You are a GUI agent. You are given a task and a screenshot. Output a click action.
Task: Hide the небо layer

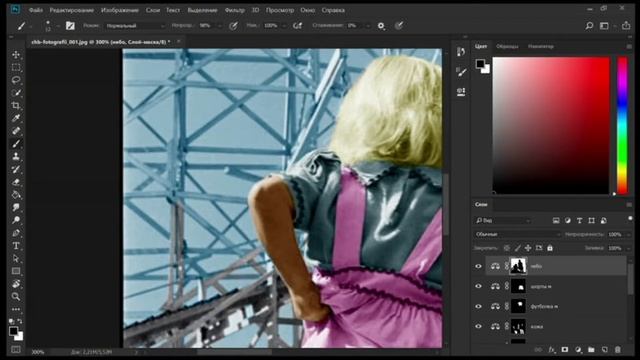click(x=478, y=267)
